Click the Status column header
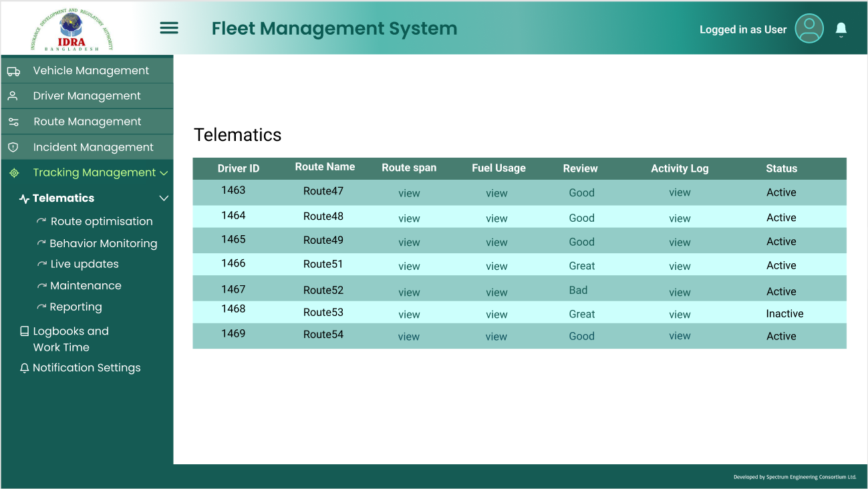The width and height of the screenshot is (868, 489). 781,169
